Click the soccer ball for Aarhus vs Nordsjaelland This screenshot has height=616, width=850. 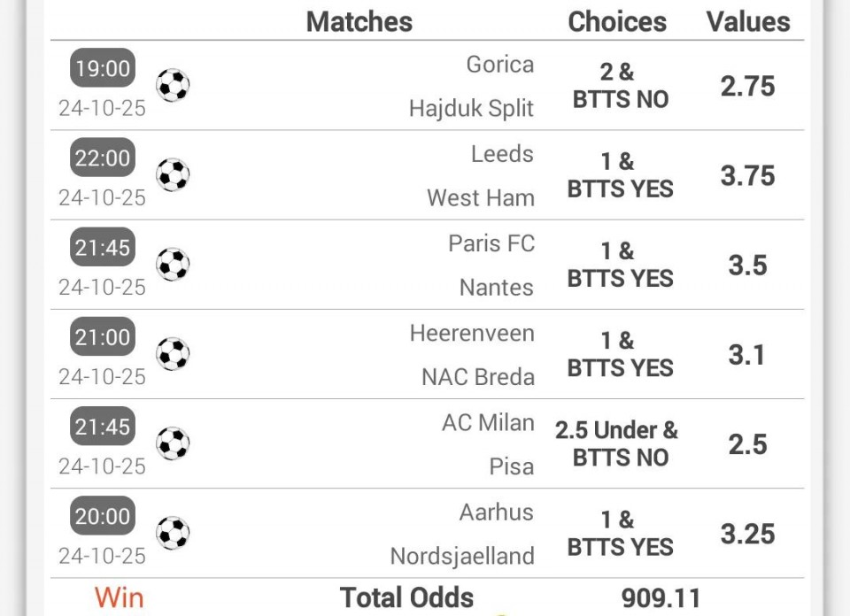(173, 534)
